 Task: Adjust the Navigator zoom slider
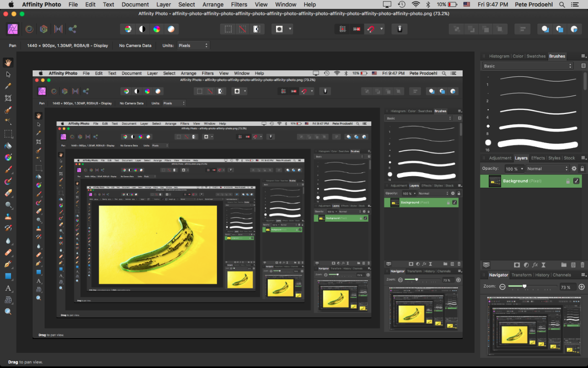click(x=525, y=286)
